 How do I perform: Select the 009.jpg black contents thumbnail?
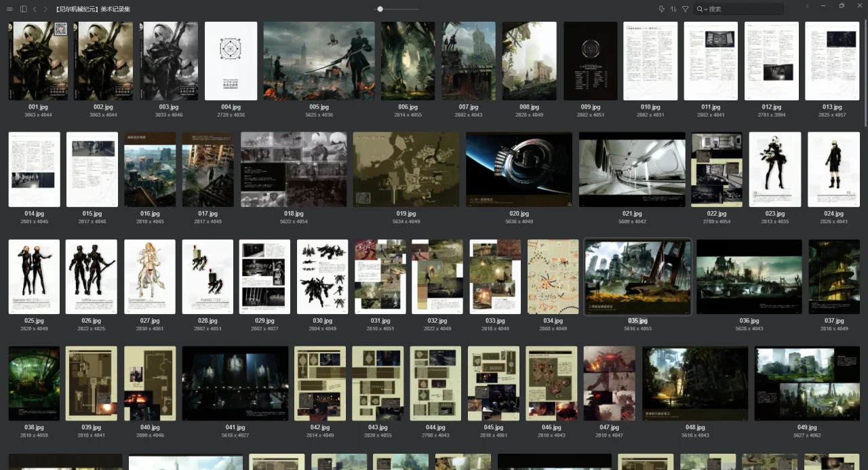click(590, 61)
